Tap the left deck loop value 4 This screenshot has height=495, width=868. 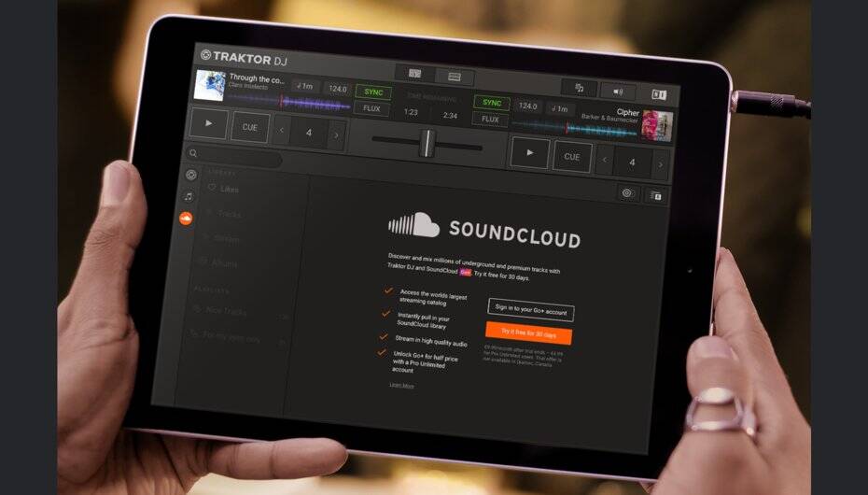tap(309, 133)
